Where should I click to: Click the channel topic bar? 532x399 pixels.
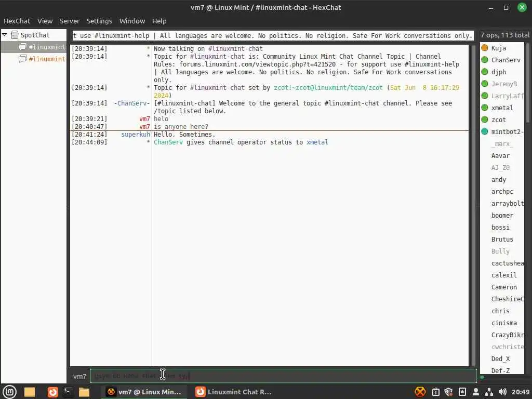pos(272,36)
